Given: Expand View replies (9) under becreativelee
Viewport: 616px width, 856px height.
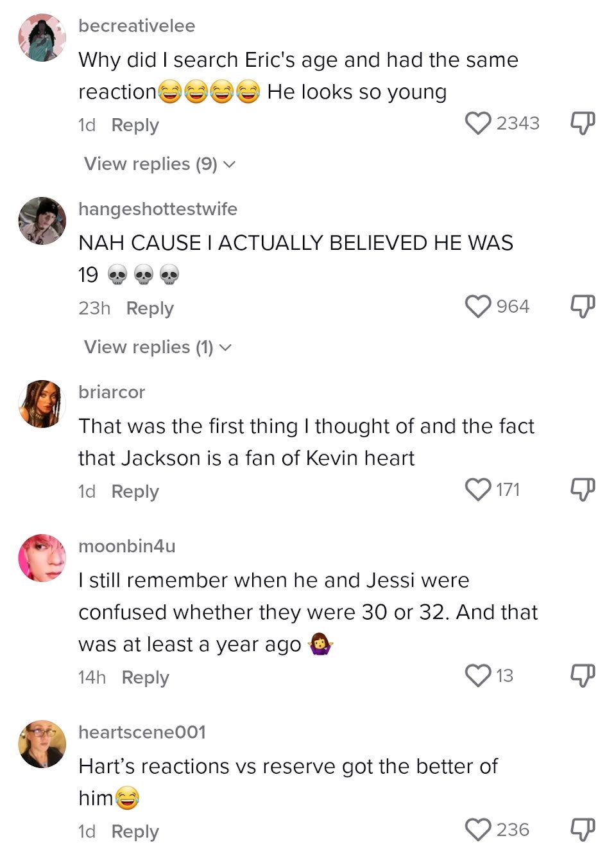Looking at the screenshot, I should [x=160, y=164].
